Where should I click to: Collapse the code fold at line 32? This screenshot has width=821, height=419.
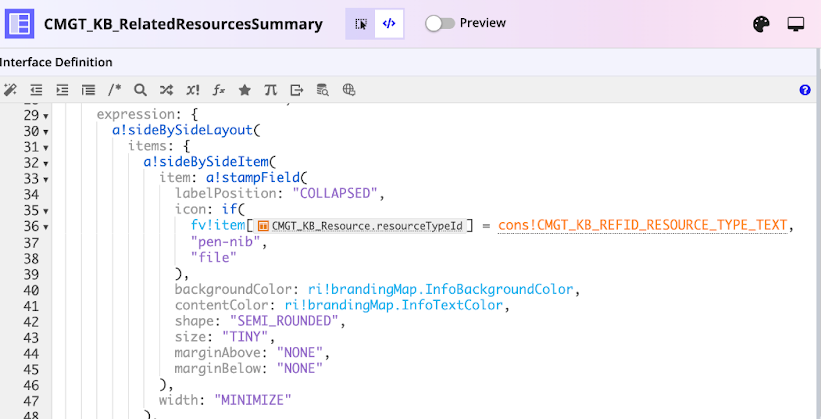(46, 163)
